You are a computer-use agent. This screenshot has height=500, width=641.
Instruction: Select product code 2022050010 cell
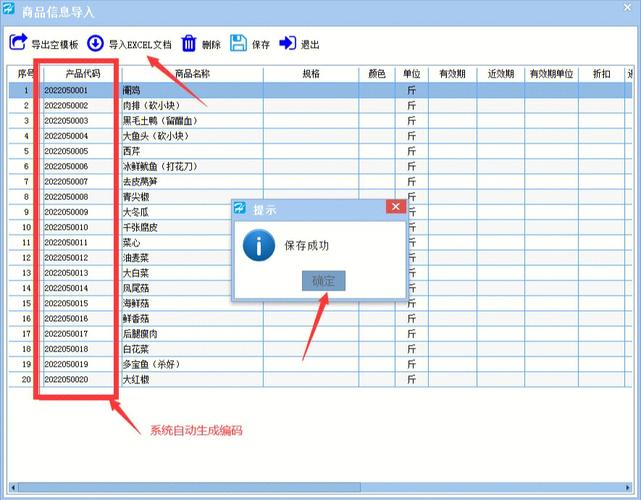(x=83, y=227)
